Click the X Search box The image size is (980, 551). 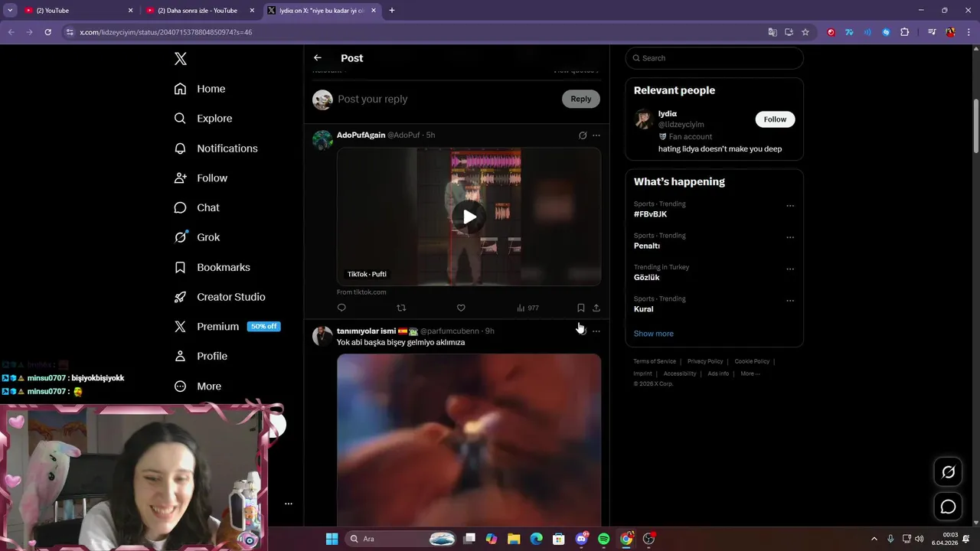click(x=714, y=58)
